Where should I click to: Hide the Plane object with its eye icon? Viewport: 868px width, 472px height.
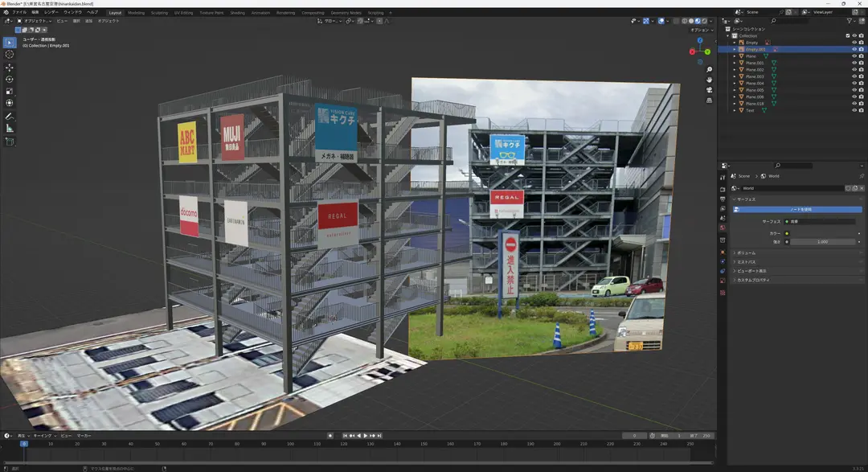tap(854, 56)
